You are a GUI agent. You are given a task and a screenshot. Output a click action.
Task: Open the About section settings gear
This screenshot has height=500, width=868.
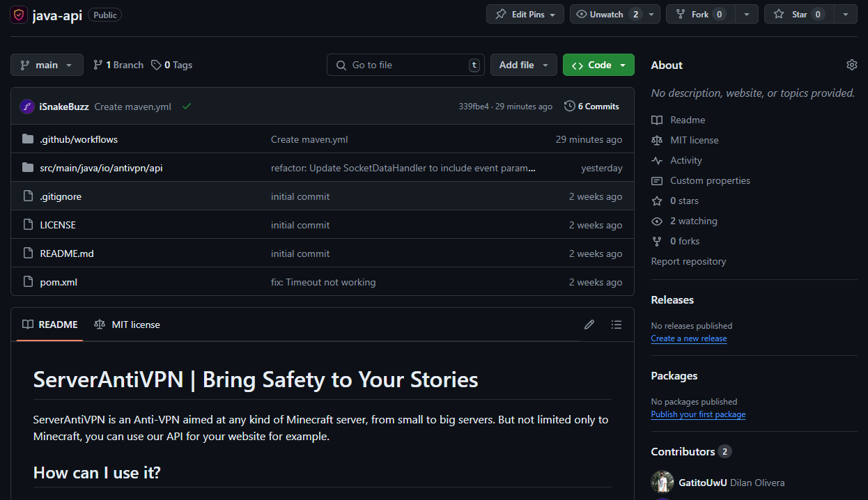pyautogui.click(x=851, y=64)
